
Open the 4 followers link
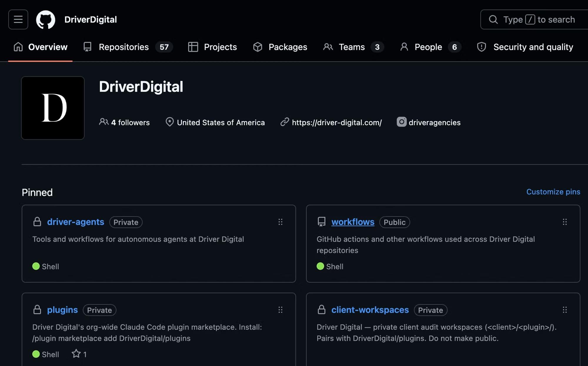pyautogui.click(x=124, y=122)
